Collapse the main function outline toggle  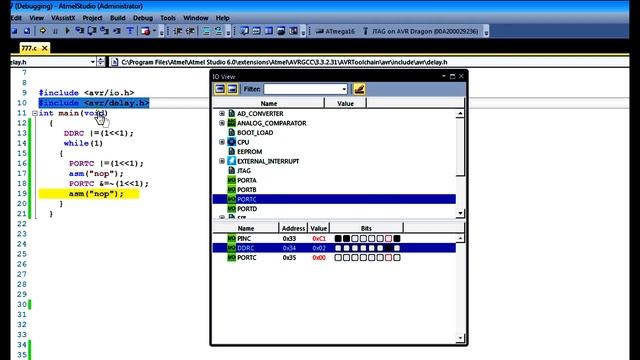pos(35,113)
